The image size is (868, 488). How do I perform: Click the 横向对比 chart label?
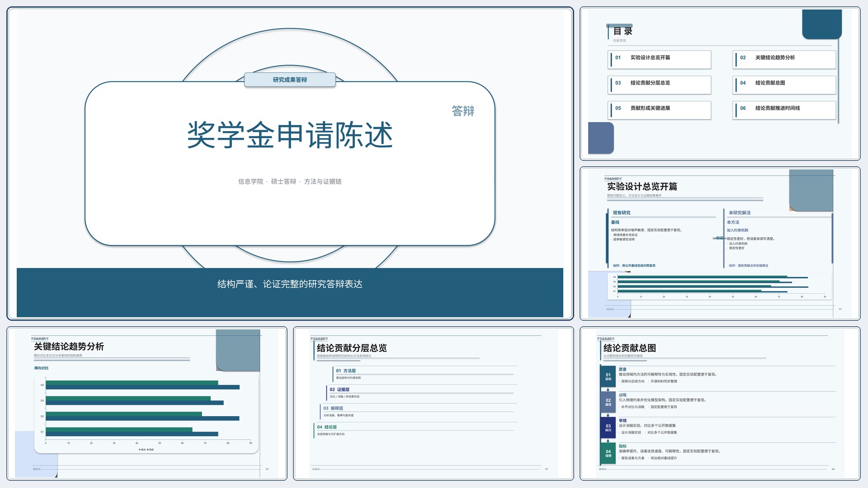(x=41, y=368)
